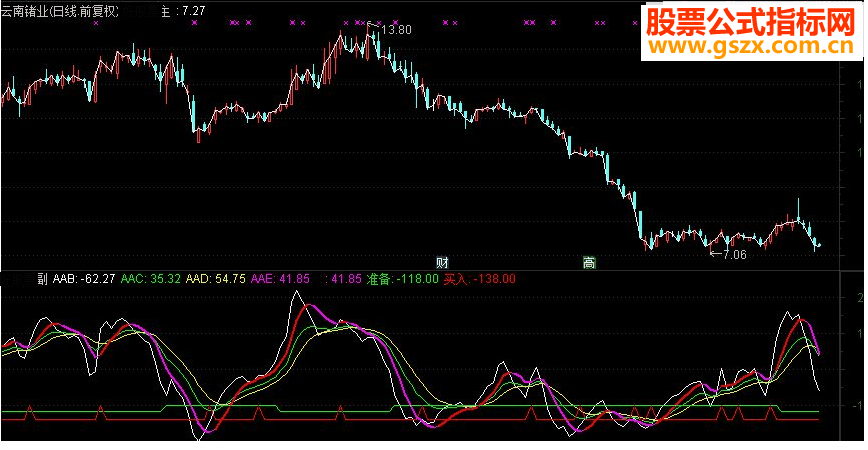
Task: Select the 主: 7.27 main indicator value
Action: (183, 11)
